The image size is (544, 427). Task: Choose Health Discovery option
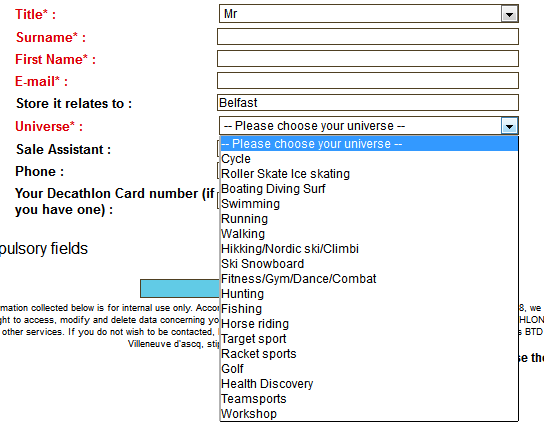click(x=369, y=384)
